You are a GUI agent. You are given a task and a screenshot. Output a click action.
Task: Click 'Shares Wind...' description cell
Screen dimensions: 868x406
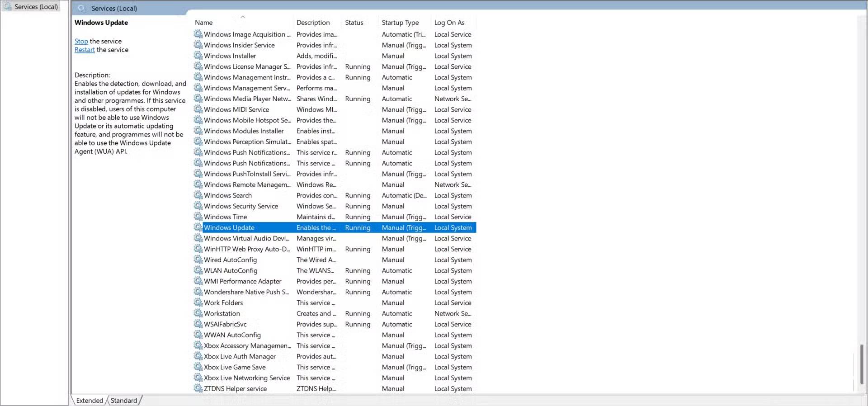point(317,99)
